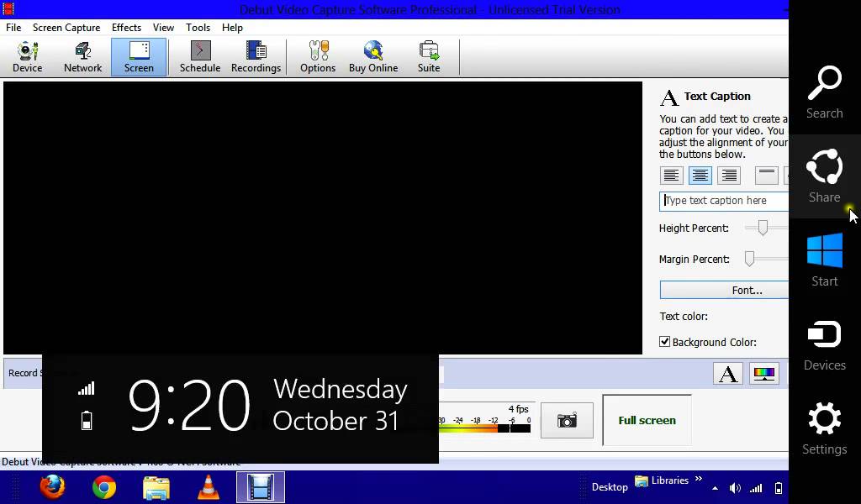Open the Recordings list
861x504 pixels.
[x=256, y=57]
